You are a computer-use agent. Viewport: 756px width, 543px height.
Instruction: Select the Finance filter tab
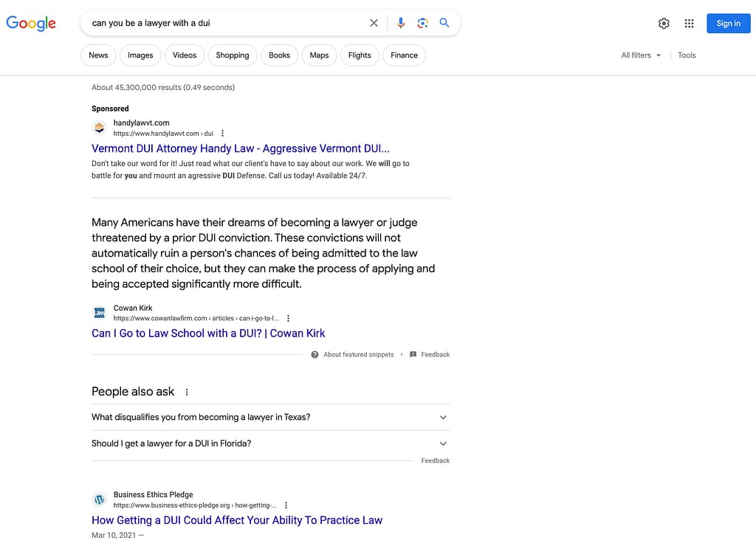click(404, 55)
